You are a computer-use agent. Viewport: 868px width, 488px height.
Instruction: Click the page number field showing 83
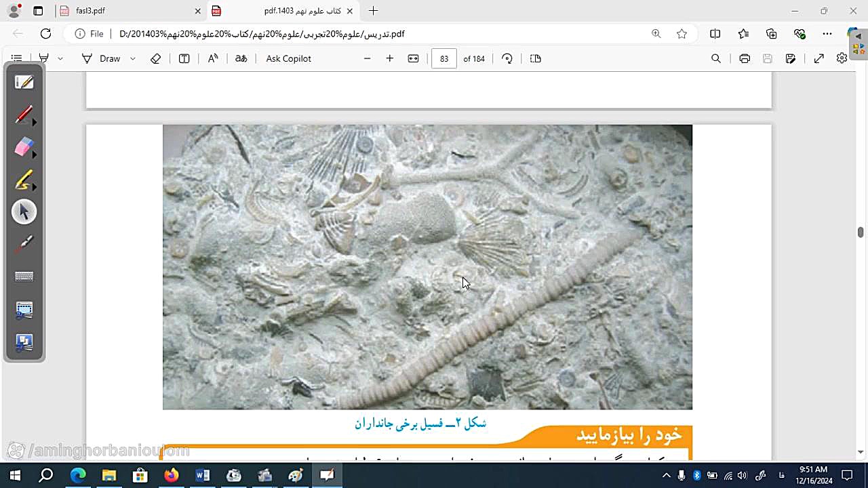[x=444, y=58]
